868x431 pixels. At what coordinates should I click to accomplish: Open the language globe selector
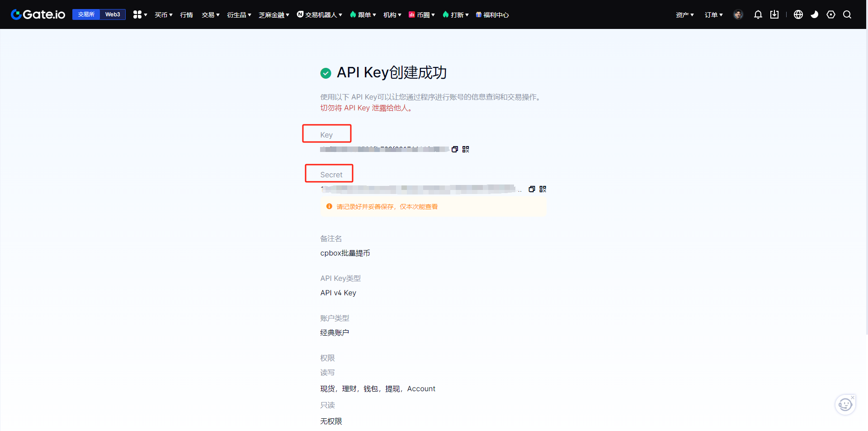tap(798, 14)
